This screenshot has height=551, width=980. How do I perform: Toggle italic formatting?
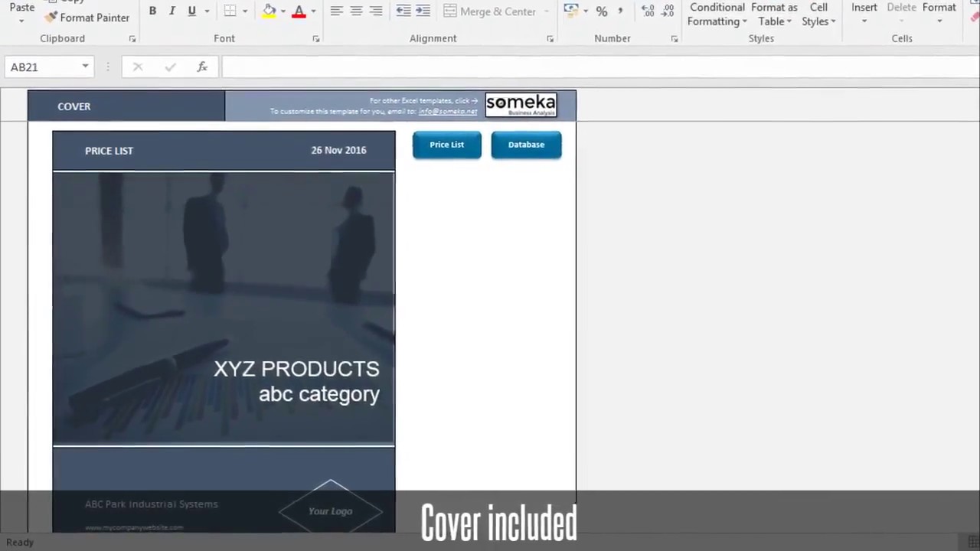coord(172,11)
